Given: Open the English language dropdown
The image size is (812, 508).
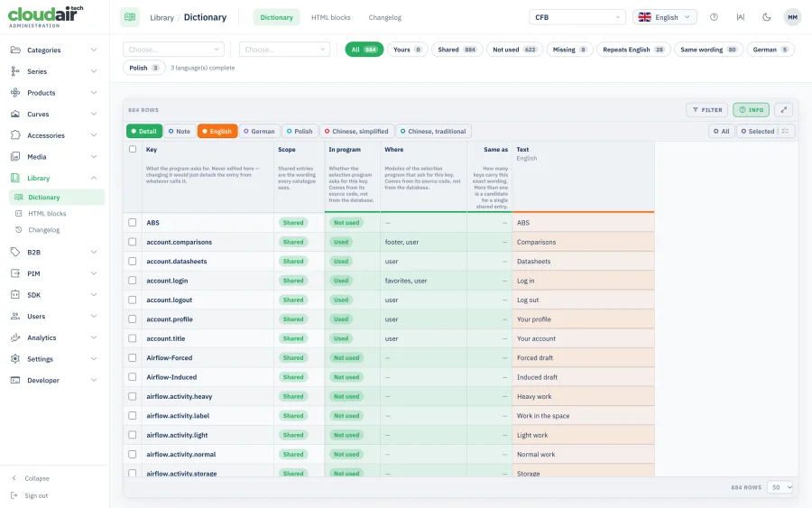Looking at the screenshot, I should pos(664,17).
